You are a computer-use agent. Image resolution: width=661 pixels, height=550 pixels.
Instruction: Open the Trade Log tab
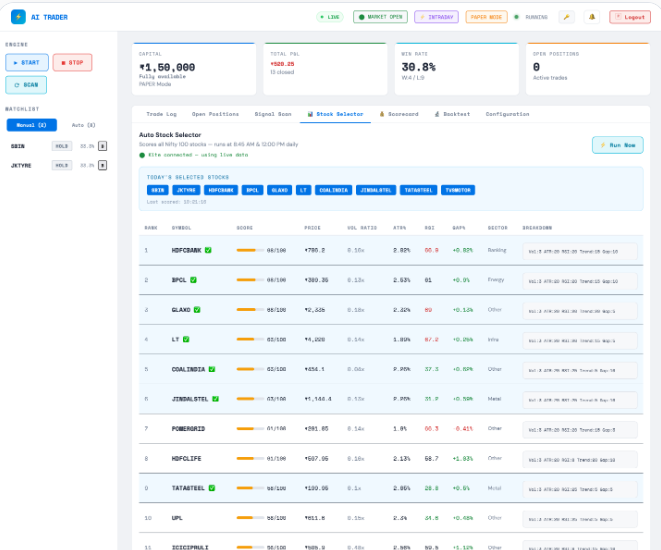[161, 114]
